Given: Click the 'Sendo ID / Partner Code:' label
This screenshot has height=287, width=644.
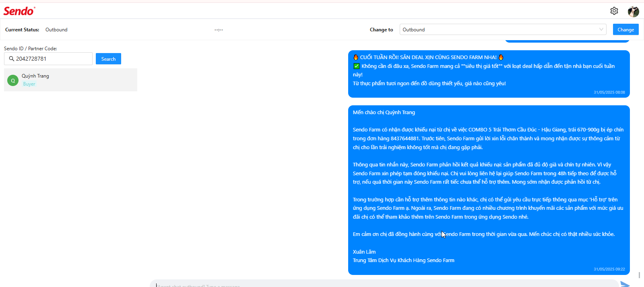Looking at the screenshot, I should click(x=31, y=49).
